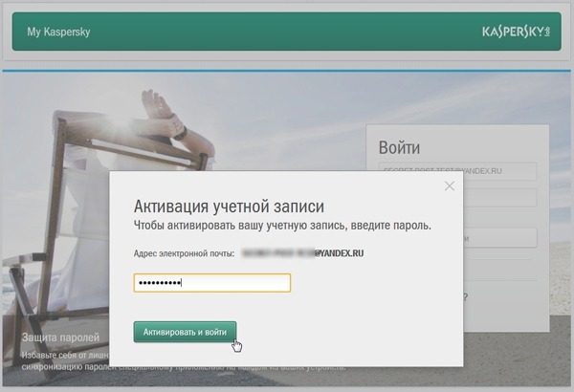Click the Активировать и войти button
The width and height of the screenshot is (574, 392).
[185, 333]
